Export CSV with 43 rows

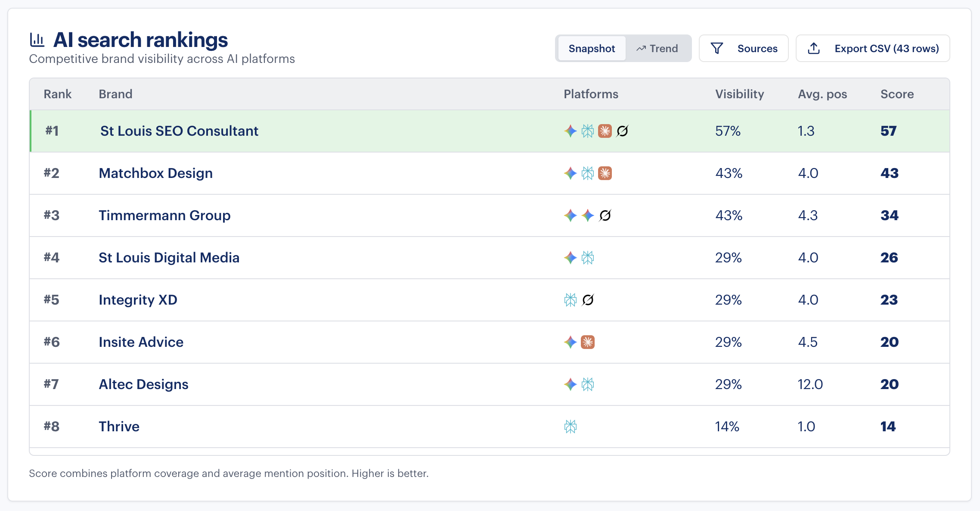873,48
